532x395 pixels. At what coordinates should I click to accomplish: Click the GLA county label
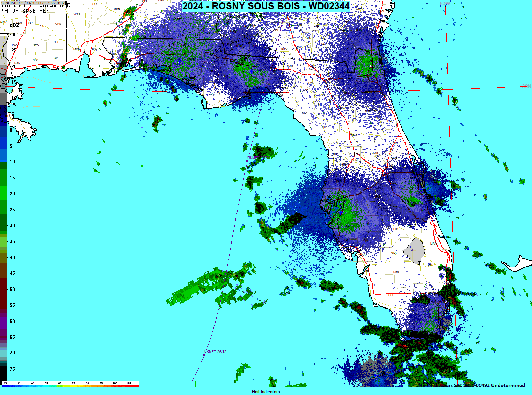394,253
